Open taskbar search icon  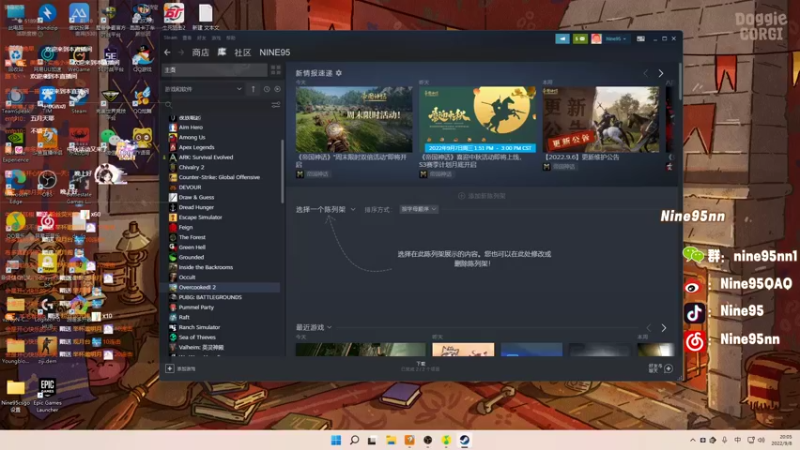tap(354, 440)
